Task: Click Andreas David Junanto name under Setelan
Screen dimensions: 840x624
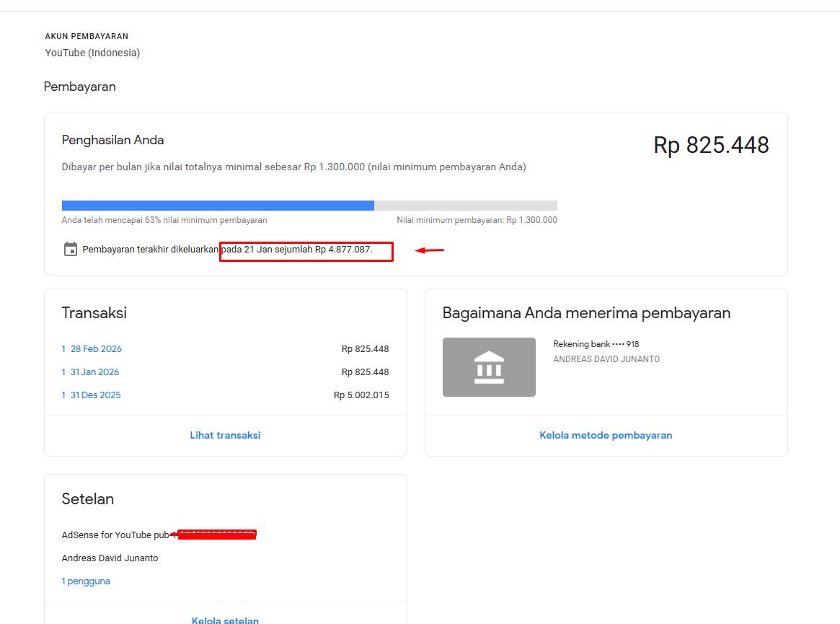Action: [x=110, y=558]
